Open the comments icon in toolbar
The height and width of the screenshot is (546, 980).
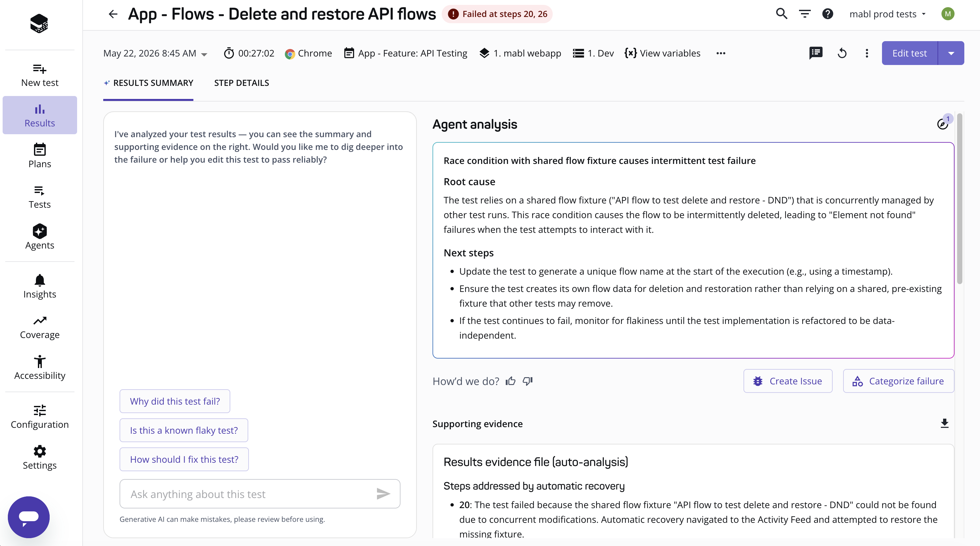tap(816, 53)
